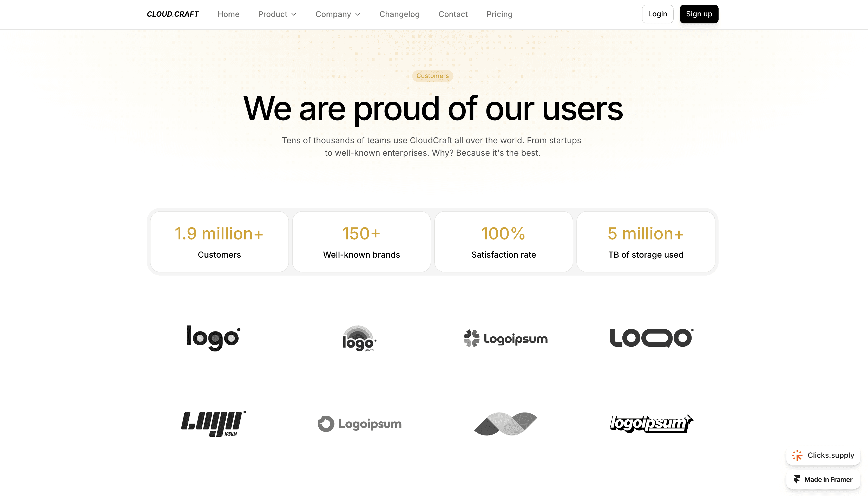Click the orange Clicks.supply cursor icon
The height and width of the screenshot is (496, 868).
[797, 455]
